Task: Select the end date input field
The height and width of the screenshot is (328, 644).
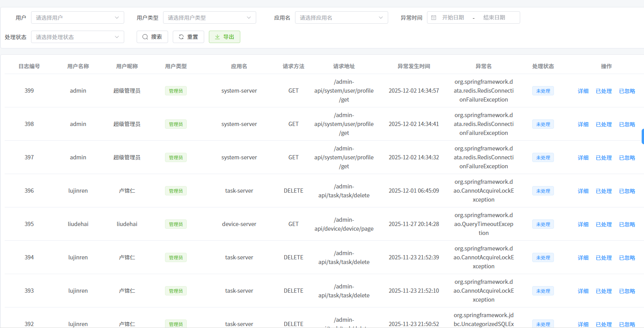Action: tap(494, 18)
